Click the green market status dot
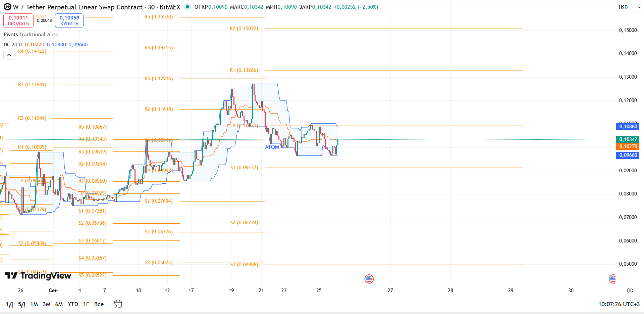 [x=187, y=7]
